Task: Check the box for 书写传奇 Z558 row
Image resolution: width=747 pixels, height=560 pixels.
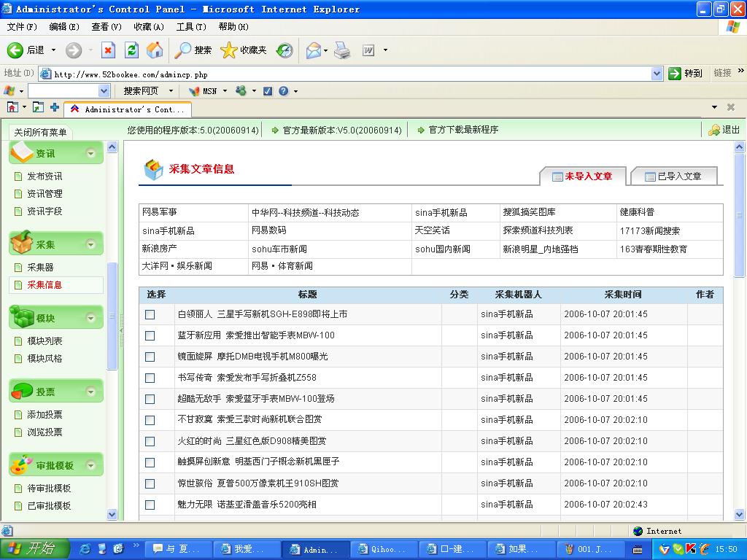Action: [150, 378]
